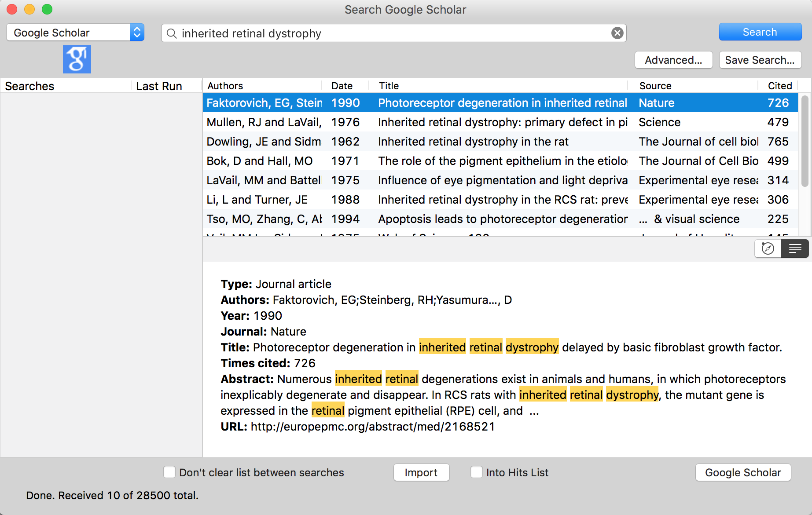
Task: Enable Don't clear list between searches
Action: pyautogui.click(x=169, y=472)
